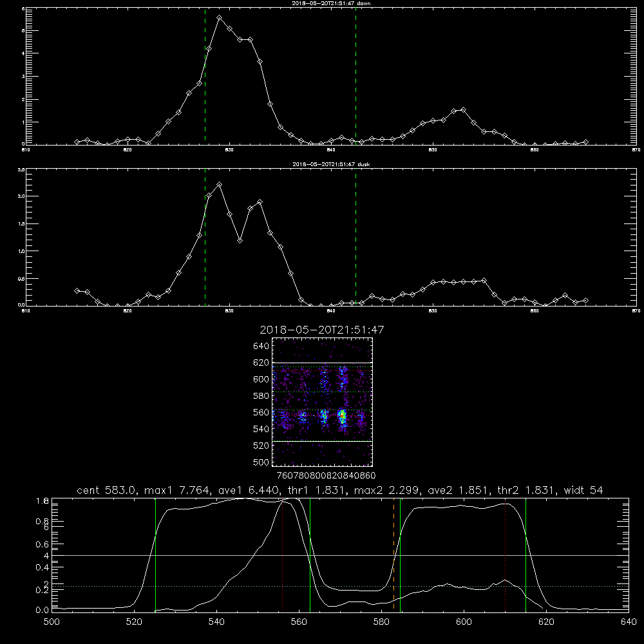This screenshot has height=644, width=644.
Task: Select the highest diamond marker in dusk plot
Action: coord(220,185)
